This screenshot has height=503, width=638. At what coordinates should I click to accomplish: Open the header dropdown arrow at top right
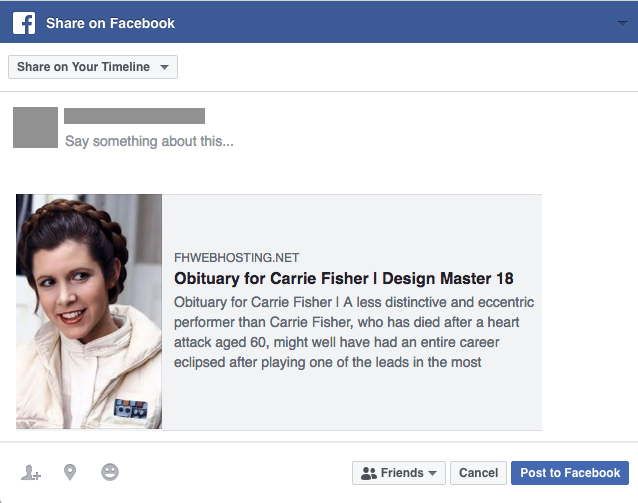pyautogui.click(x=623, y=23)
